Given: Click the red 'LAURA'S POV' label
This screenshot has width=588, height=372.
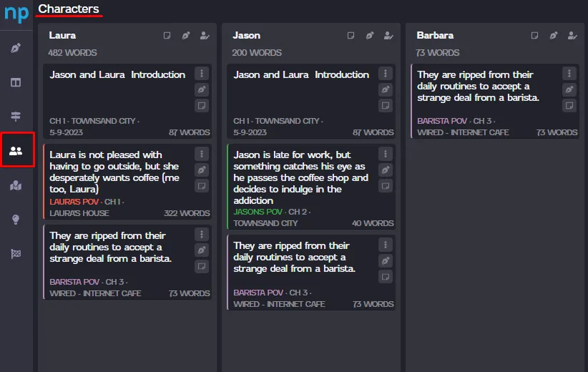Looking at the screenshot, I should point(74,202).
